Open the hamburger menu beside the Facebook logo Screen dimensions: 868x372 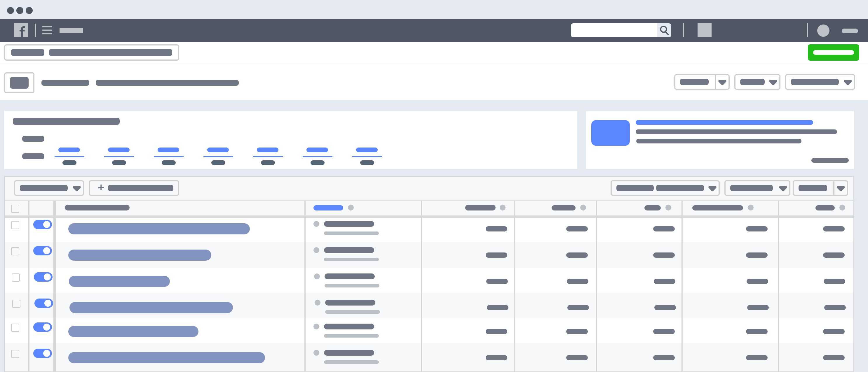47,30
